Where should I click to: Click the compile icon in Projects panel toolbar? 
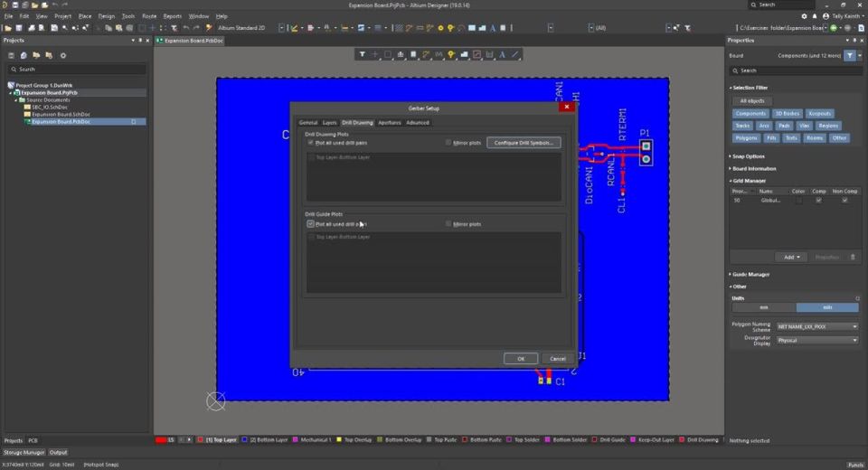point(24,55)
